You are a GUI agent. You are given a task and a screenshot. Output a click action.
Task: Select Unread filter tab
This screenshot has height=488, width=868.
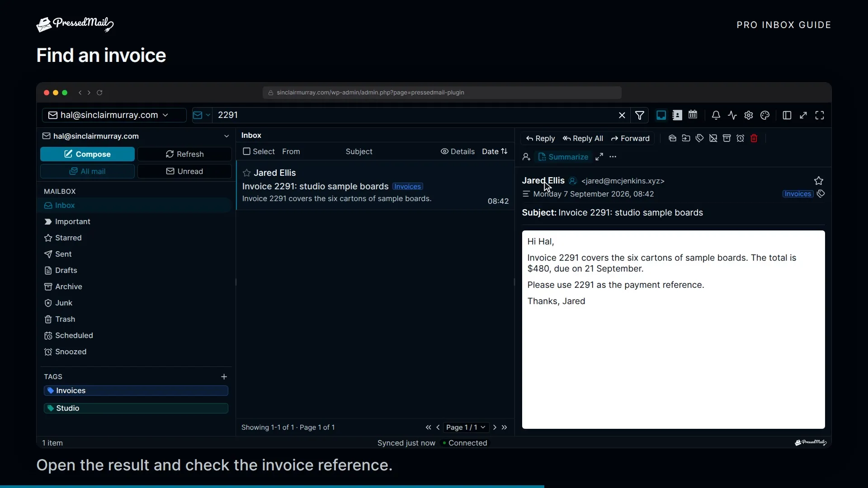tap(184, 171)
